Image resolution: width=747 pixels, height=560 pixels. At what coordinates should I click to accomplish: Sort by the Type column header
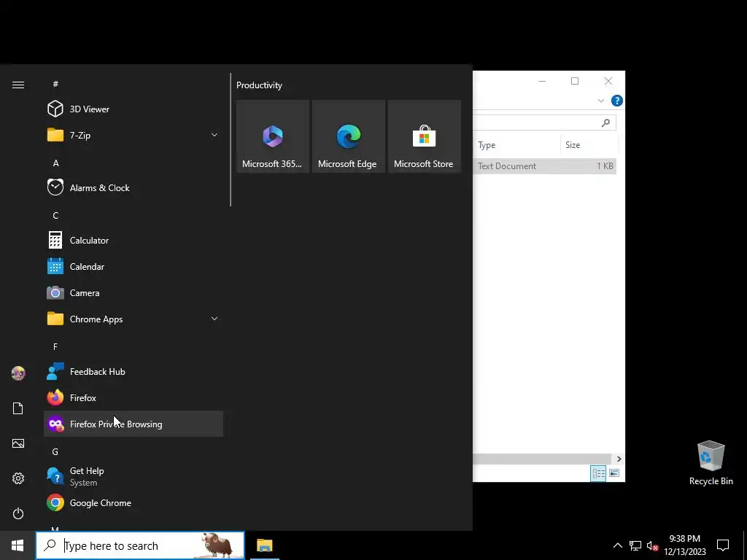tap(516, 145)
